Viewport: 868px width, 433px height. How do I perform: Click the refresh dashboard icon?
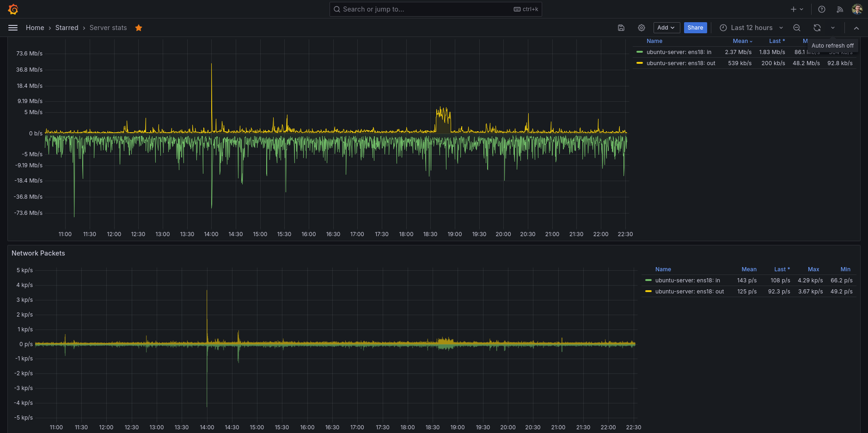817,28
